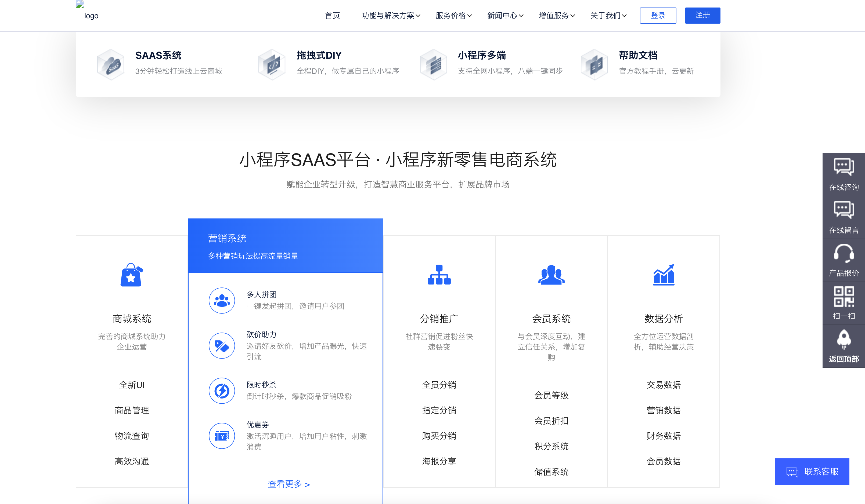
Task: Expand 新闻中心 dropdown menu
Action: (x=505, y=15)
